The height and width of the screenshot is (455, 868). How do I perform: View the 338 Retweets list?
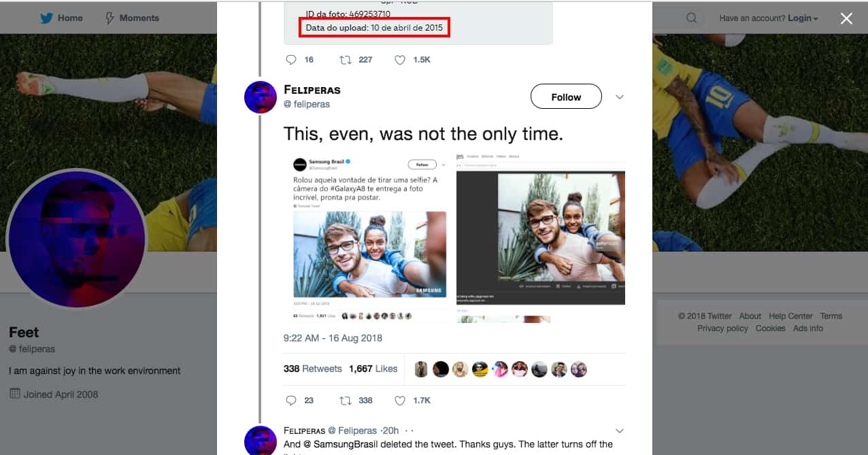tap(312, 369)
